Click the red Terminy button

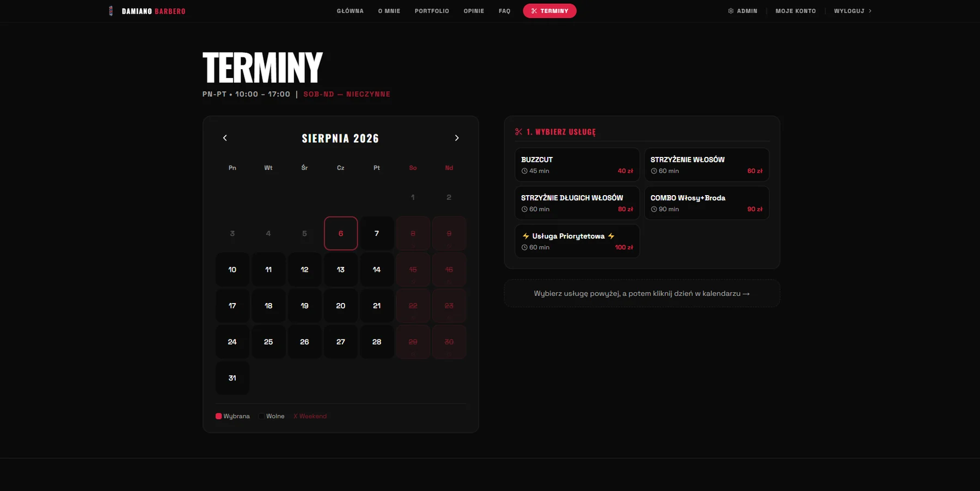(549, 11)
